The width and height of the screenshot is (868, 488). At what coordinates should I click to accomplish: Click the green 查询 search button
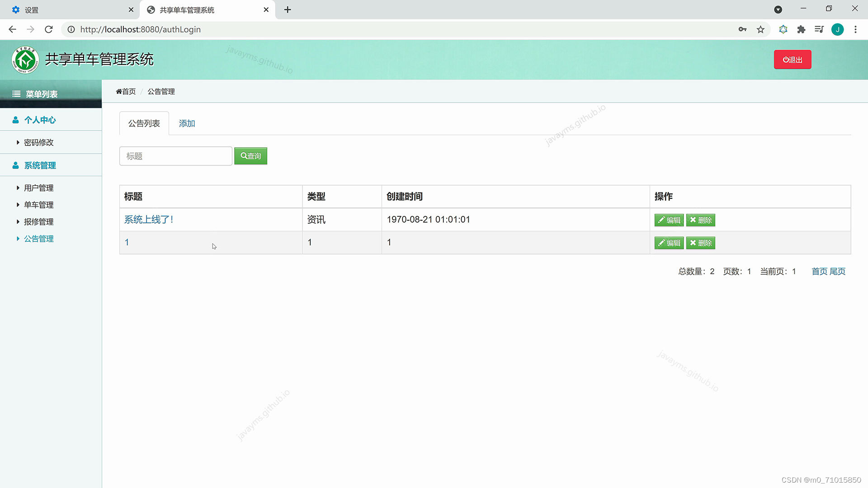[250, 156]
